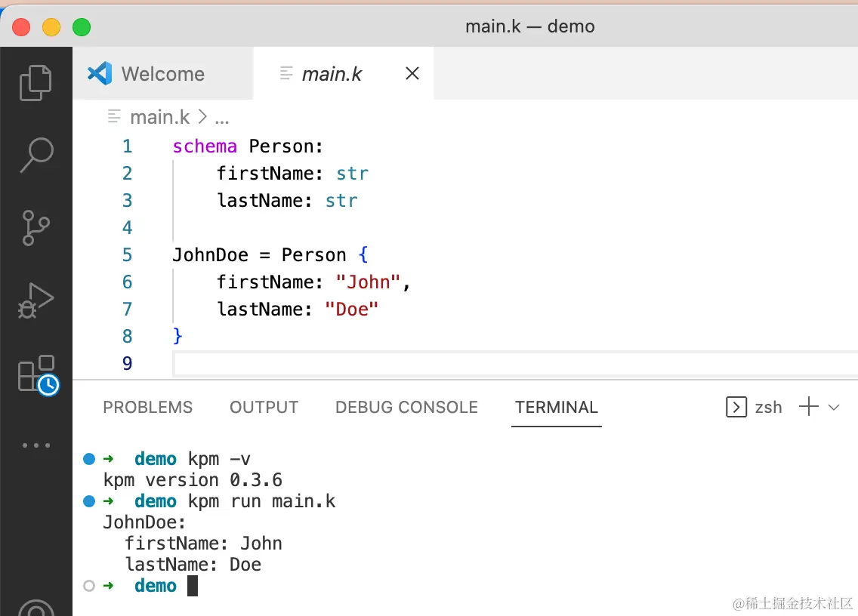Screen dimensions: 858x616
Task: Click line number 5 in the gutter
Action: coord(127,255)
